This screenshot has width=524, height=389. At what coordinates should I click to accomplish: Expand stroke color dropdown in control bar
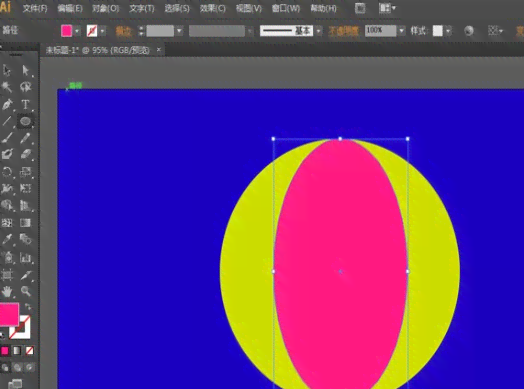pyautogui.click(x=103, y=31)
